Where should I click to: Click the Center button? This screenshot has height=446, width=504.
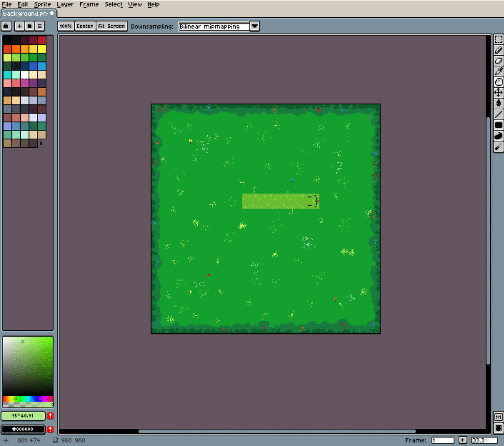[85, 26]
